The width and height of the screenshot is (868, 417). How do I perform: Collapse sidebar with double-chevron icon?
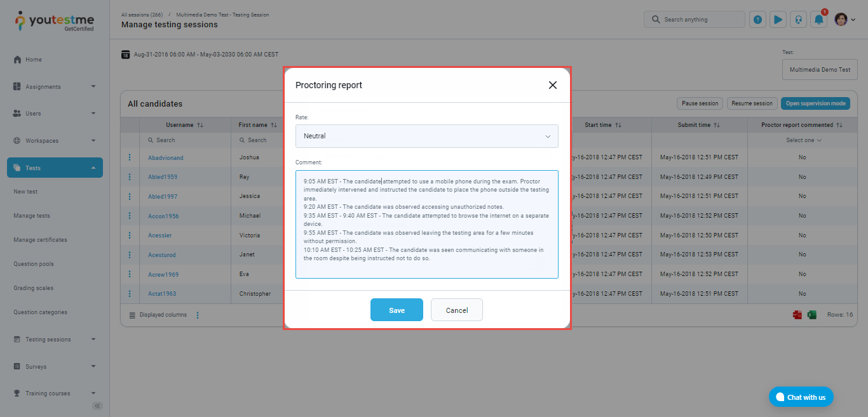coord(97,406)
